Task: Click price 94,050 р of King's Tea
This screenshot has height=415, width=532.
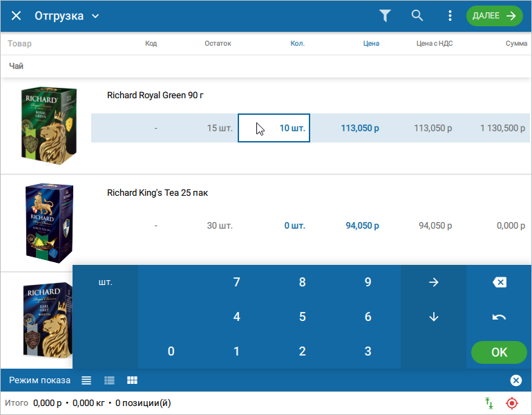Action: (362, 225)
